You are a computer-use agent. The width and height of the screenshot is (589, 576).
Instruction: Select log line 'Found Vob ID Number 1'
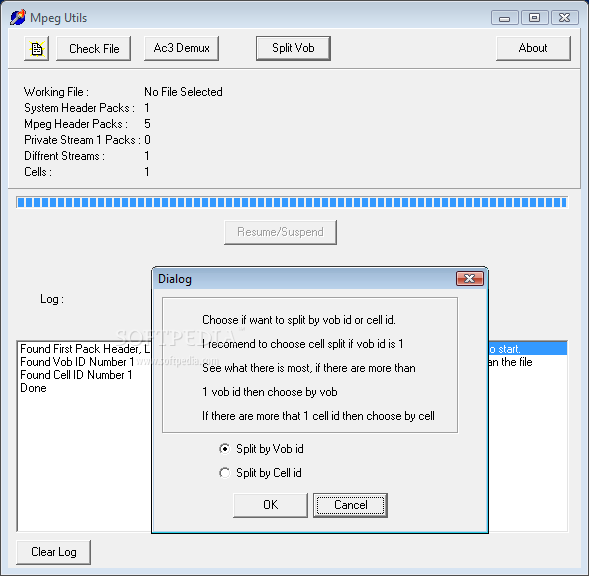(x=77, y=362)
